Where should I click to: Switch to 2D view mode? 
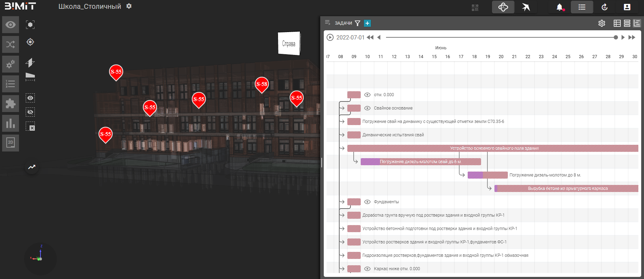click(x=11, y=143)
